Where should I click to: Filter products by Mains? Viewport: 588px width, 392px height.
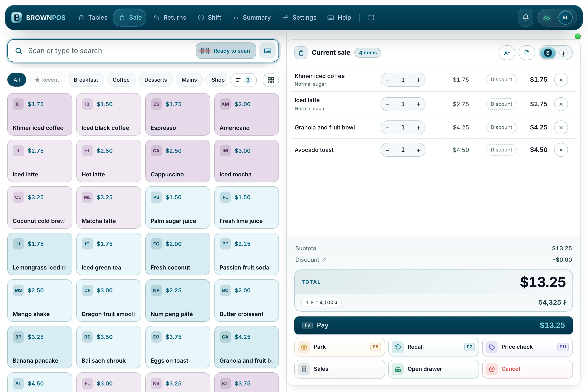click(189, 80)
